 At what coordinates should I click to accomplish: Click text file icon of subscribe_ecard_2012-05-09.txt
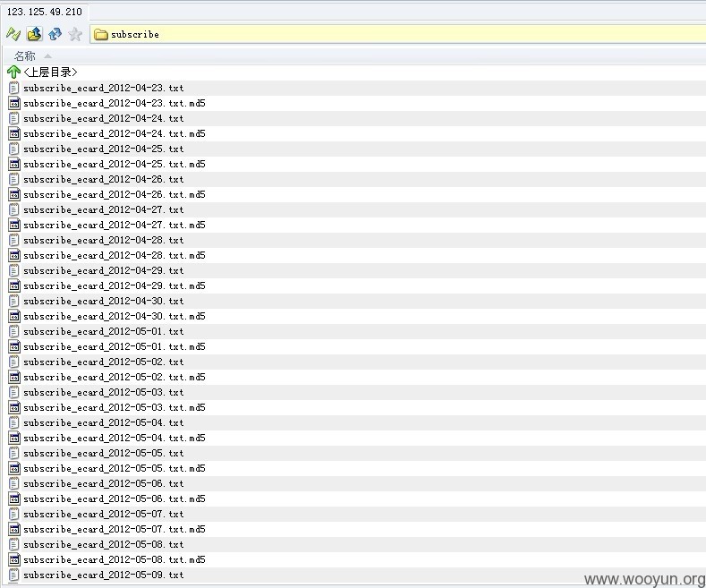tap(14, 575)
